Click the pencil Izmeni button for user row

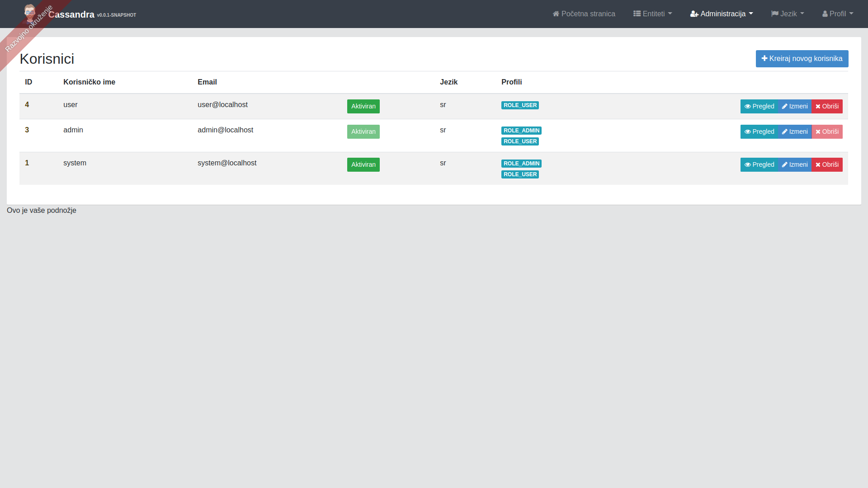[x=794, y=107]
